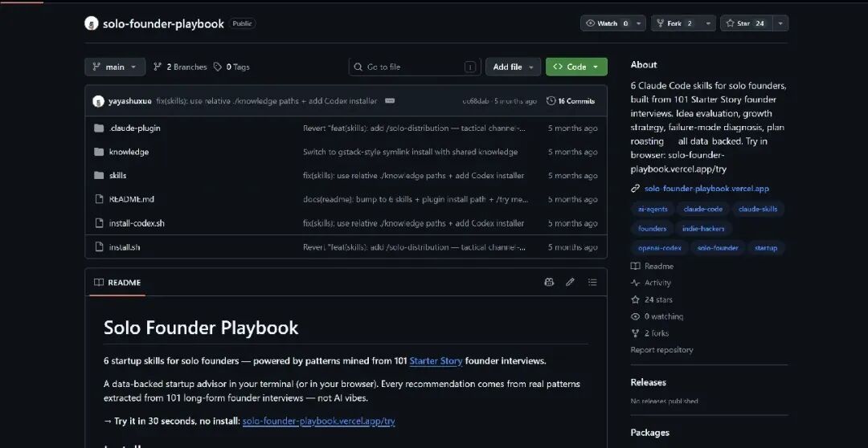Screen dimensions: 868x448
Task: Open the install.sh file
Action: pos(125,247)
